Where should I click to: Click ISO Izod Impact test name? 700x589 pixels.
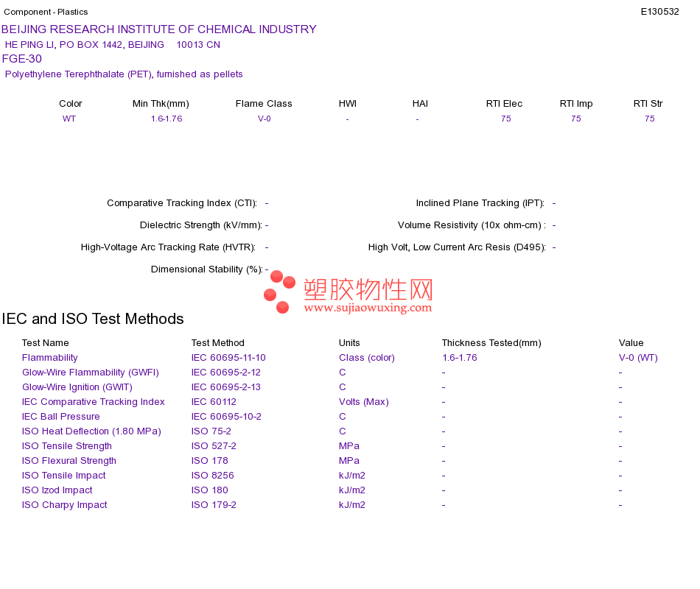point(57,490)
